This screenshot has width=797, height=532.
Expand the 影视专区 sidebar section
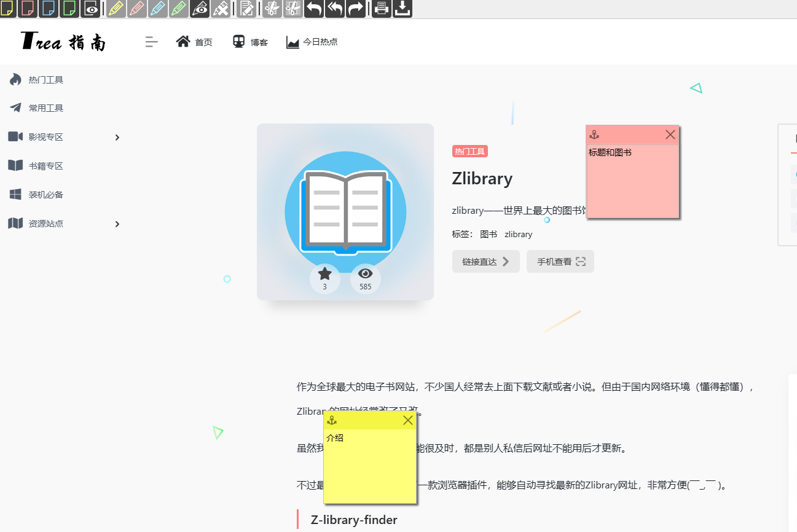(117, 137)
